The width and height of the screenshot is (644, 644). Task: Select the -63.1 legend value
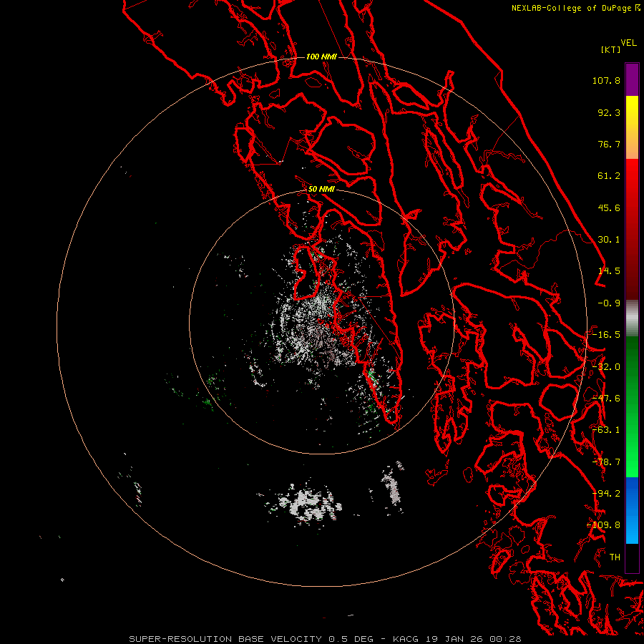tap(606, 430)
